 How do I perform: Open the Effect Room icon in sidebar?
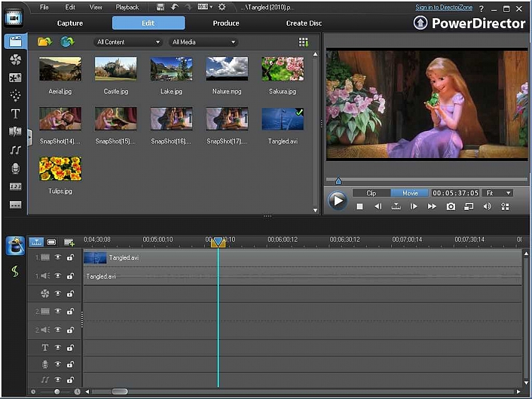(x=15, y=60)
